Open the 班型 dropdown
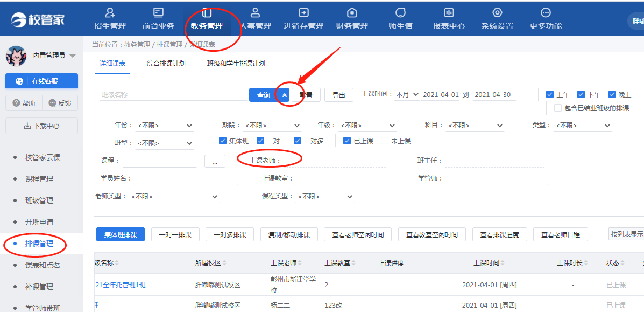644x312 pixels. click(164, 143)
